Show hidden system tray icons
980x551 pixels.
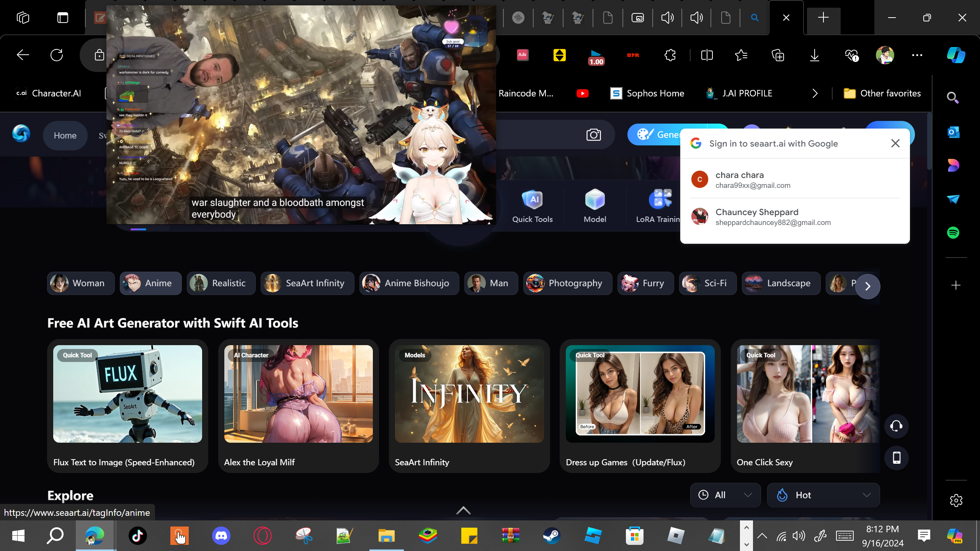[x=762, y=536]
